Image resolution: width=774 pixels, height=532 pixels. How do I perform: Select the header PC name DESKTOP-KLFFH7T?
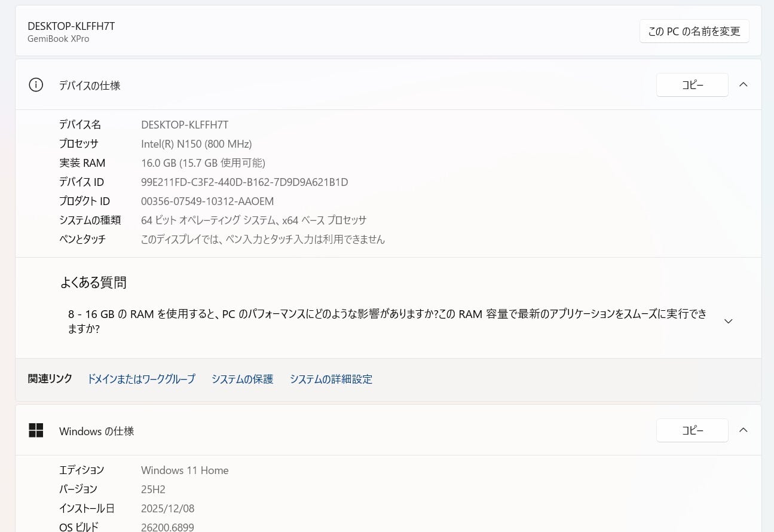[x=71, y=26]
